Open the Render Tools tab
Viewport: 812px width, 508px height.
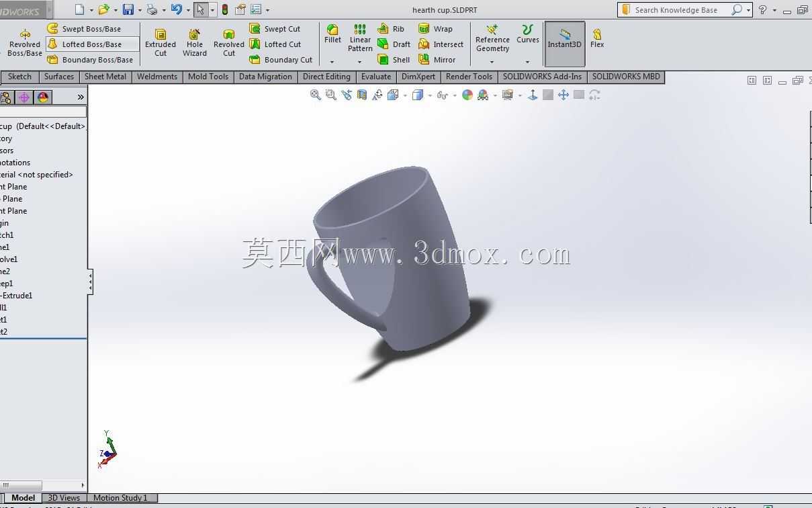[469, 77]
